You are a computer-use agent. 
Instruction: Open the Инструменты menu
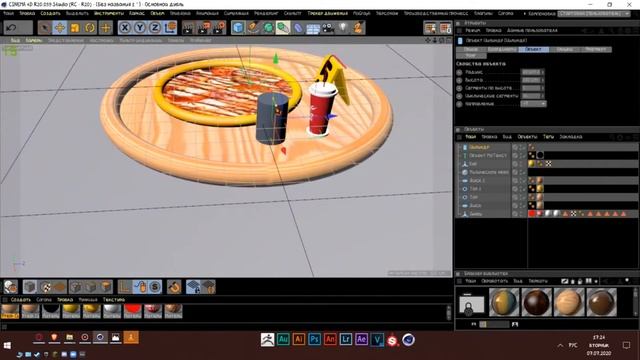109,13
